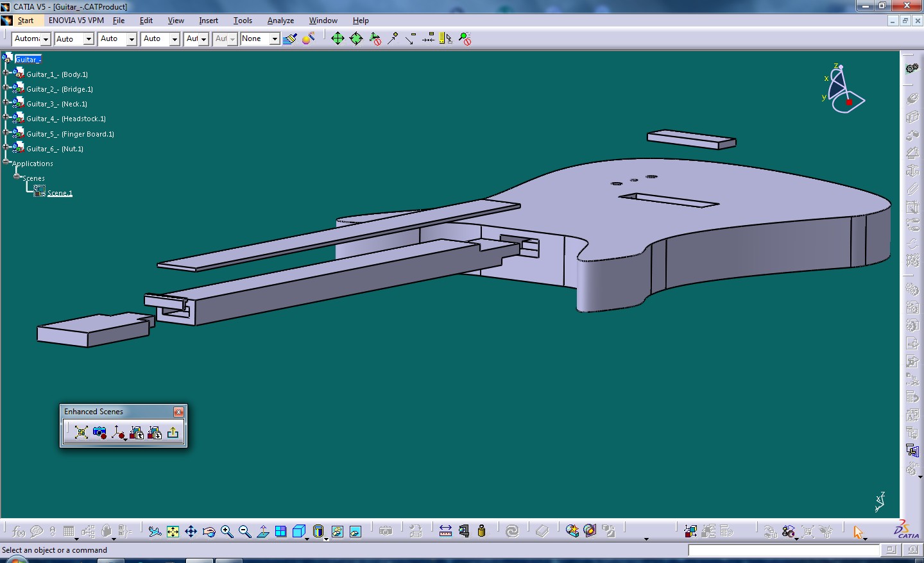The image size is (924, 563).
Task: Expand the Guitar_5_ (Finger Board.1) node
Action: point(6,132)
